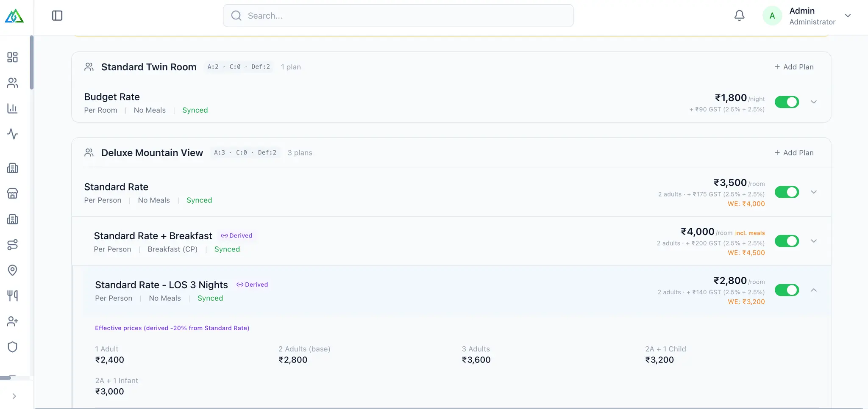
Task: Click the Standard Twin Room heading
Action: click(x=149, y=67)
